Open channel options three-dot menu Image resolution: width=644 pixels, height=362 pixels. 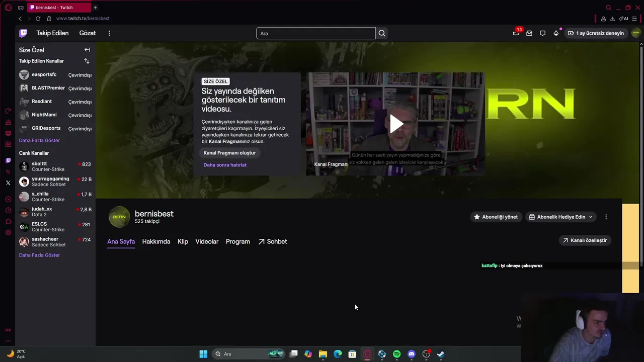point(606,217)
